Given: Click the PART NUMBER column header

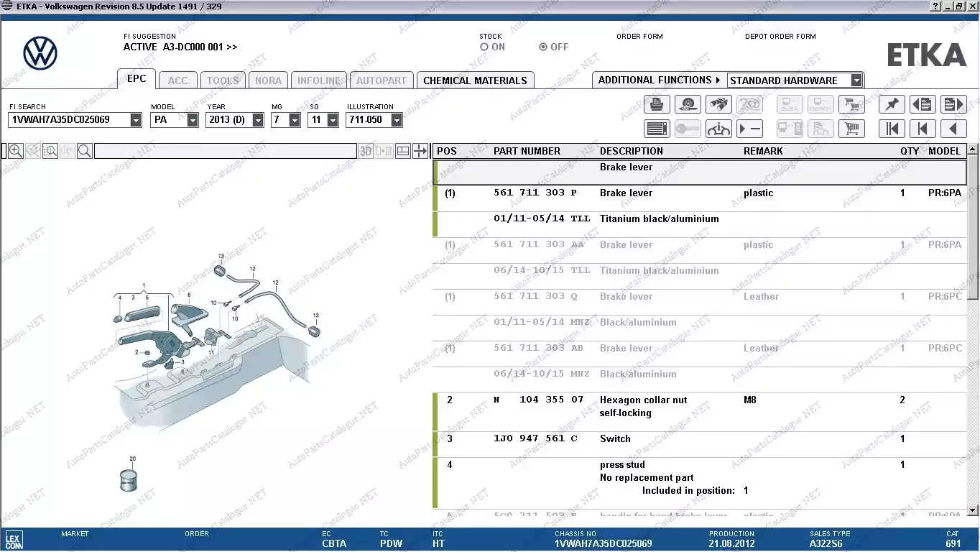Looking at the screenshot, I should point(527,151).
